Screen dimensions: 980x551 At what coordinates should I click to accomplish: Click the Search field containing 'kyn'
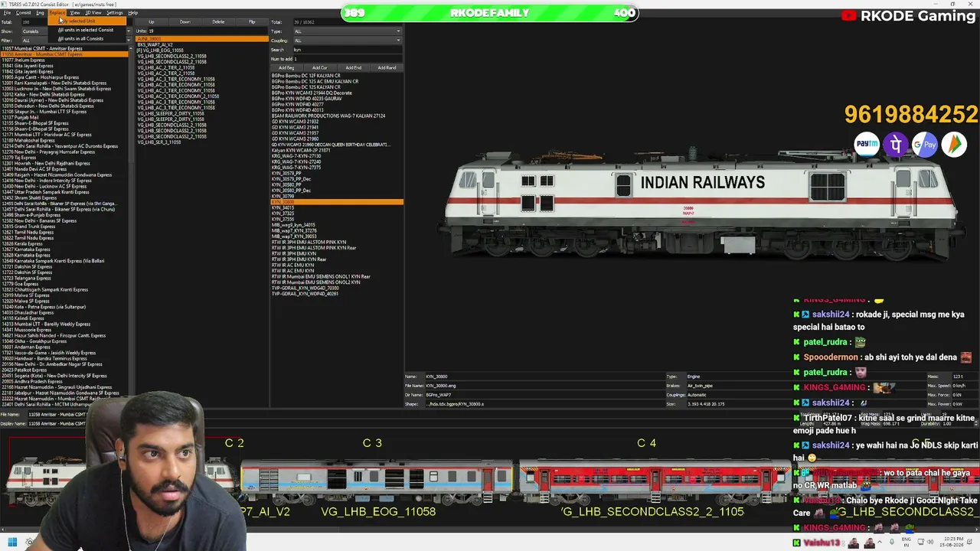tap(348, 50)
